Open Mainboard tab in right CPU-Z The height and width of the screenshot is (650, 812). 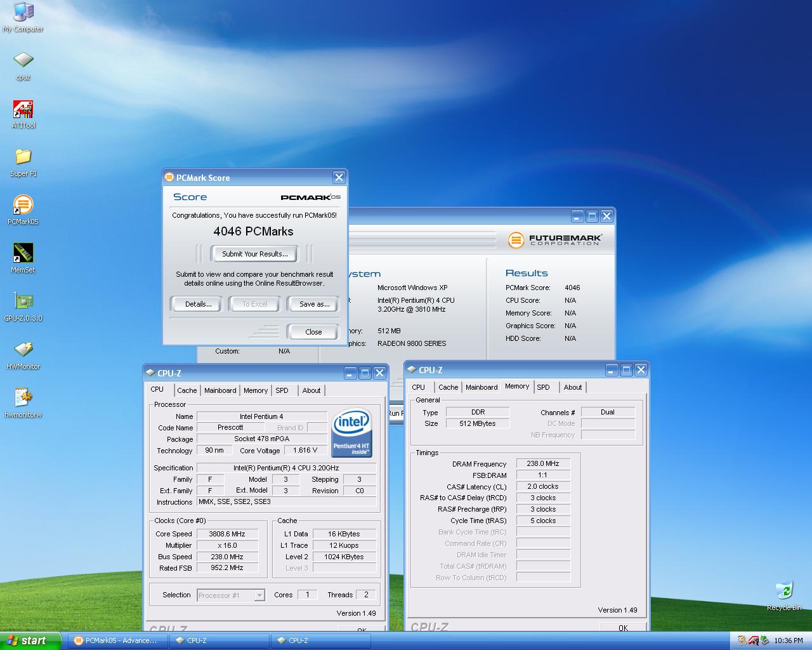[x=481, y=387]
